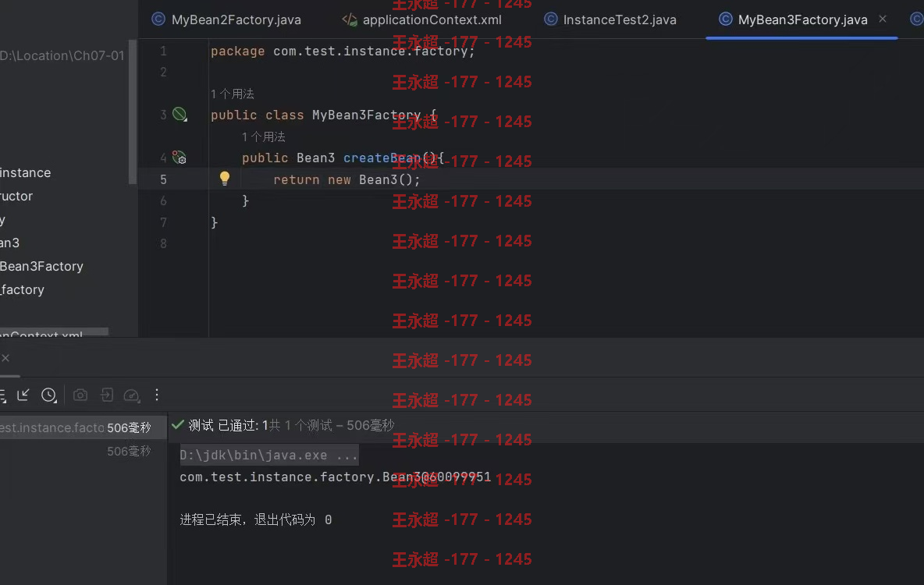Click the class gutter icon beside MyBean3Factory
The width and height of the screenshot is (924, 585).
tap(179, 115)
